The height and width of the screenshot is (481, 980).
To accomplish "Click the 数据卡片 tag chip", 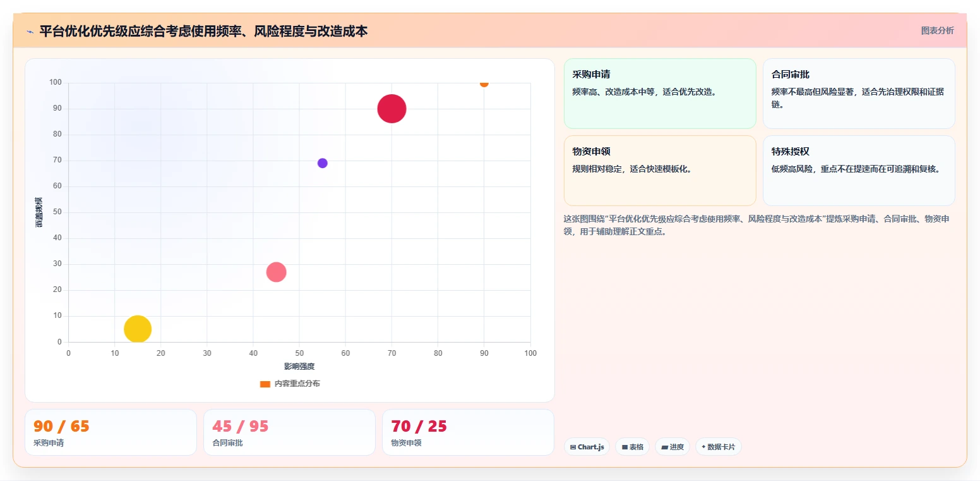I will [x=719, y=447].
